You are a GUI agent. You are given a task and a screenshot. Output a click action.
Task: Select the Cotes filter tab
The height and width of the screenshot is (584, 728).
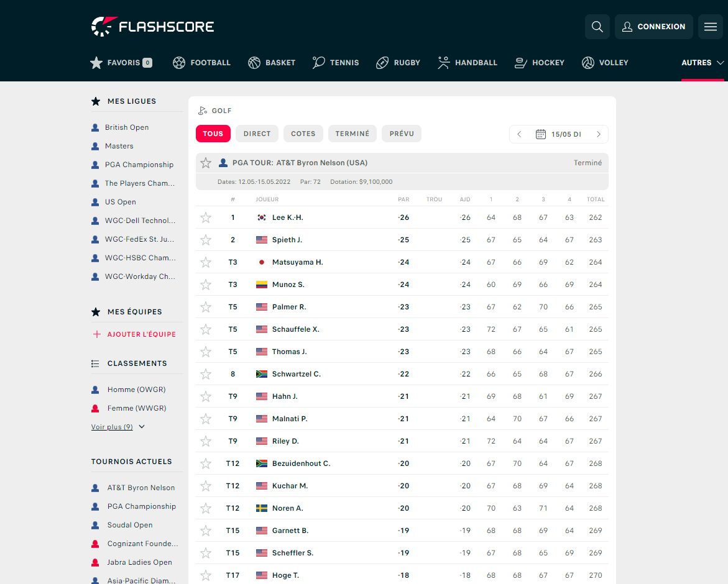[303, 134]
